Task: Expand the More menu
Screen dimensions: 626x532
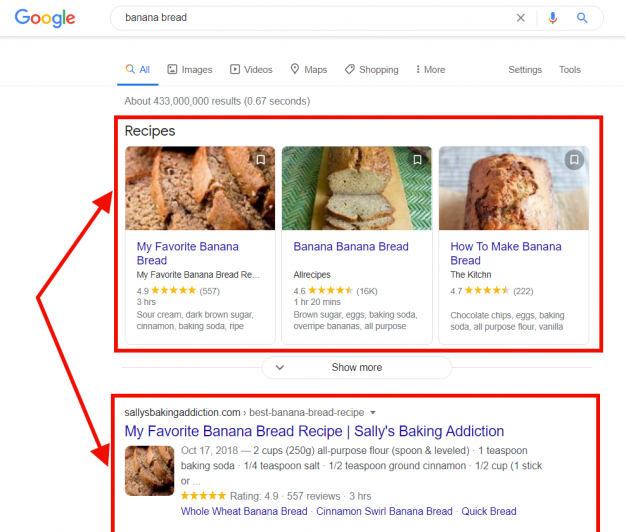Action: tap(430, 69)
